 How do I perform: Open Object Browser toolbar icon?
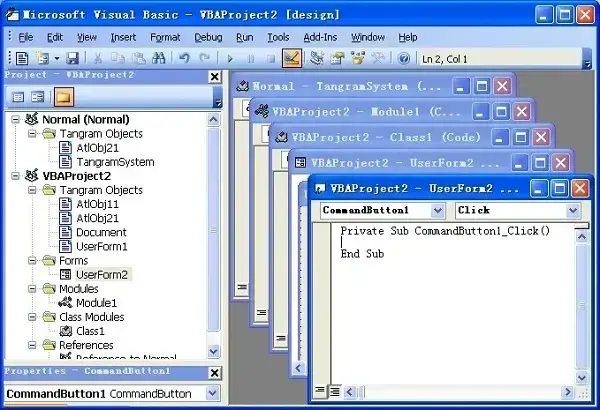pos(358,59)
